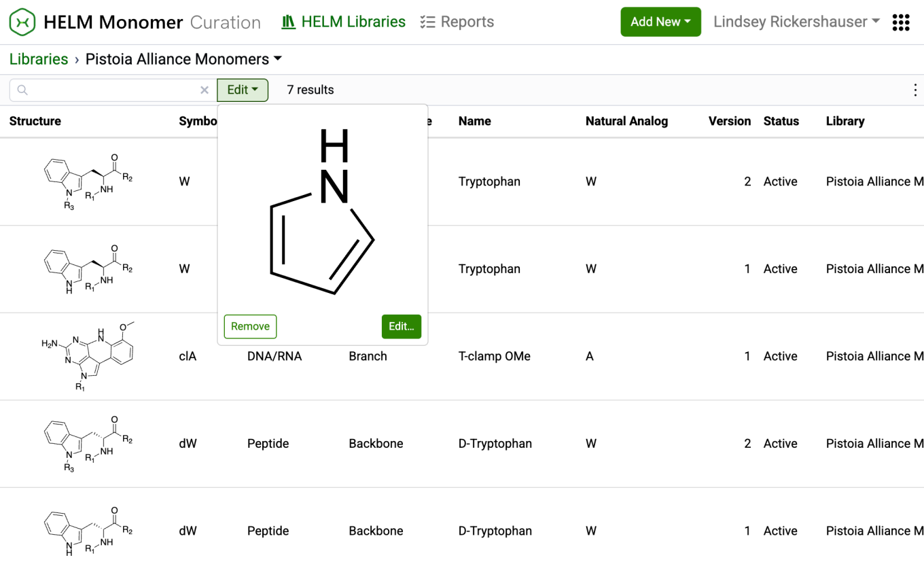
Task: Click the magnifier icon in search box
Action: tap(22, 90)
